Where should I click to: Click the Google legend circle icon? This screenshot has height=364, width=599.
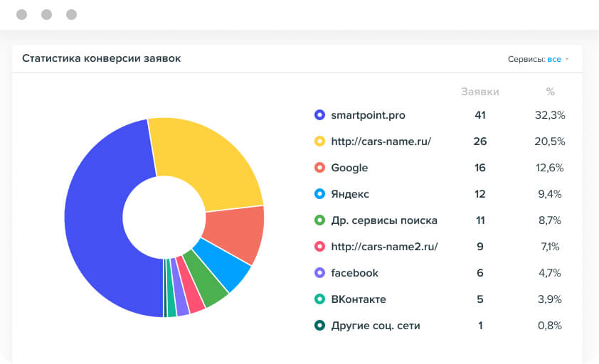pyautogui.click(x=319, y=168)
